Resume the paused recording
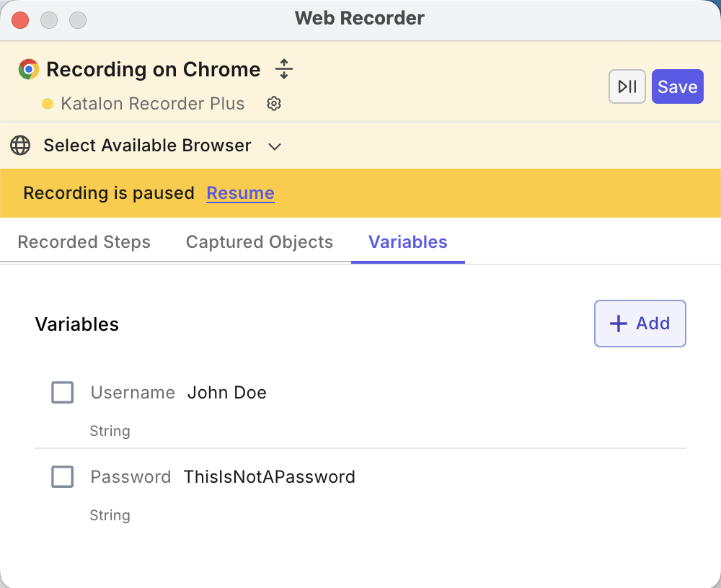 [240, 193]
